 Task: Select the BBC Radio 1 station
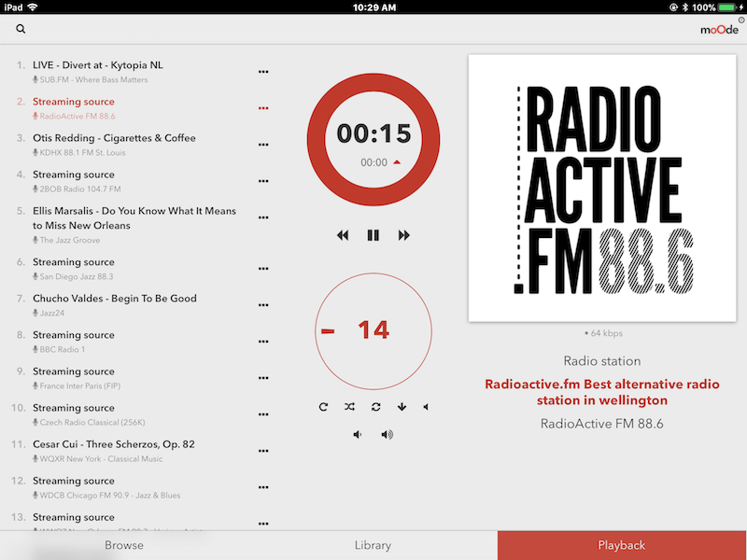(59, 349)
